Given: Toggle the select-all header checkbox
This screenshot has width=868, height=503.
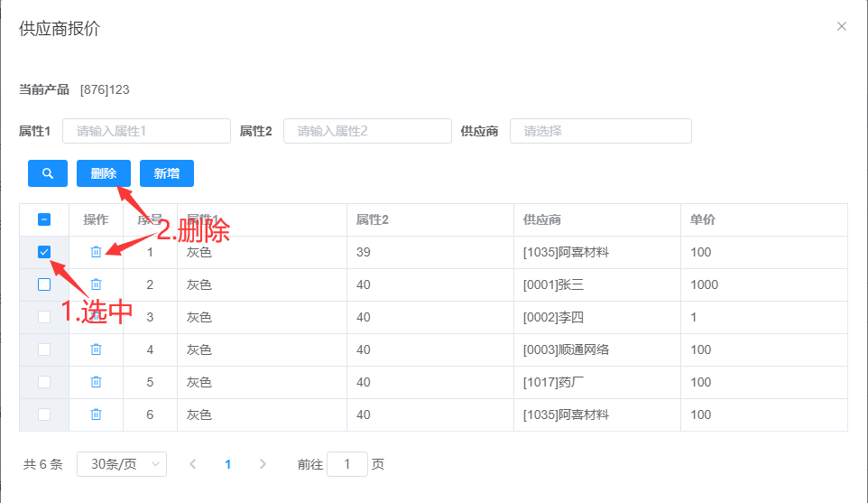Looking at the screenshot, I should coord(44,219).
